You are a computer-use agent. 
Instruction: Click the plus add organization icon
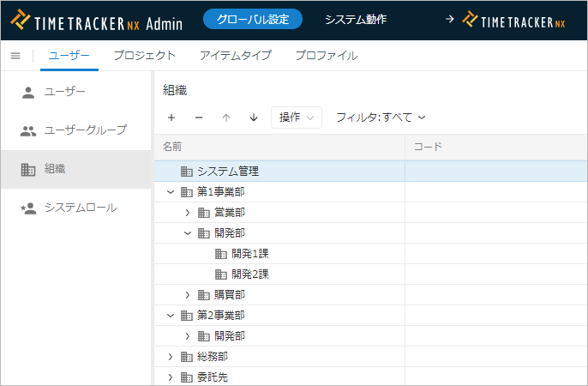[171, 118]
